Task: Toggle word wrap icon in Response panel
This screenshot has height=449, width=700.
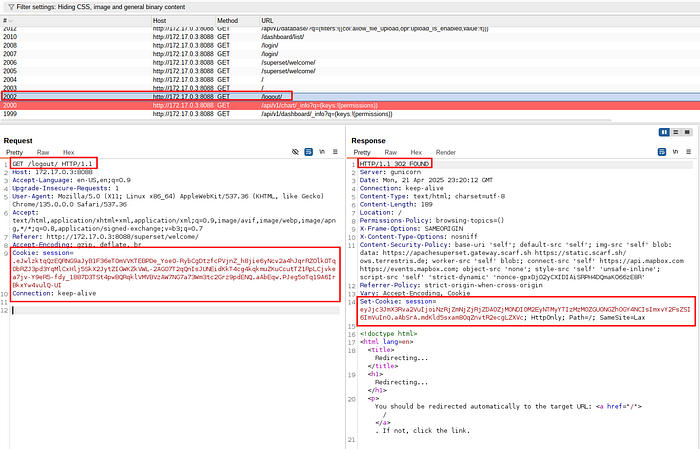Action: click(662, 152)
